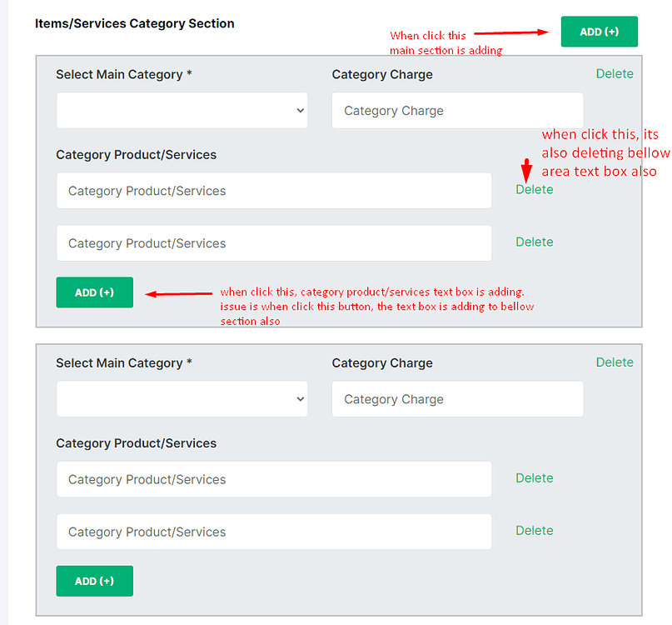Expand the main category combo box arrow
This screenshot has width=672, height=625.
(300, 110)
